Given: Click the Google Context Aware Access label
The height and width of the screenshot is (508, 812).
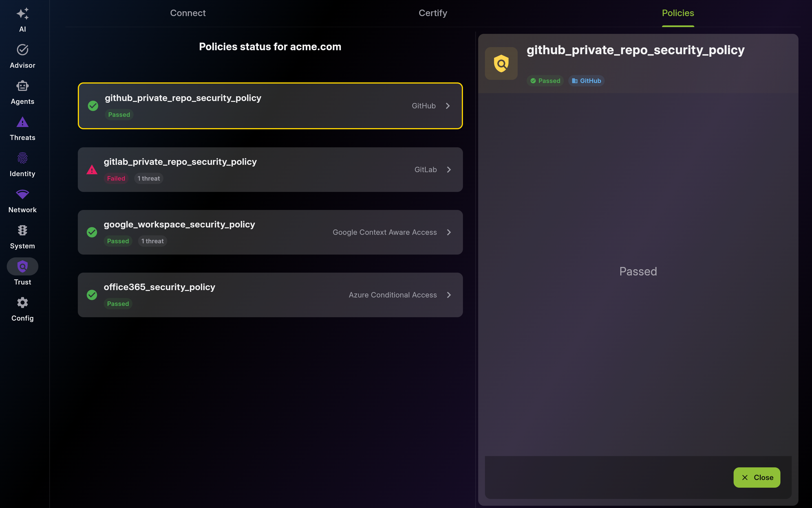Looking at the screenshot, I should (385, 232).
